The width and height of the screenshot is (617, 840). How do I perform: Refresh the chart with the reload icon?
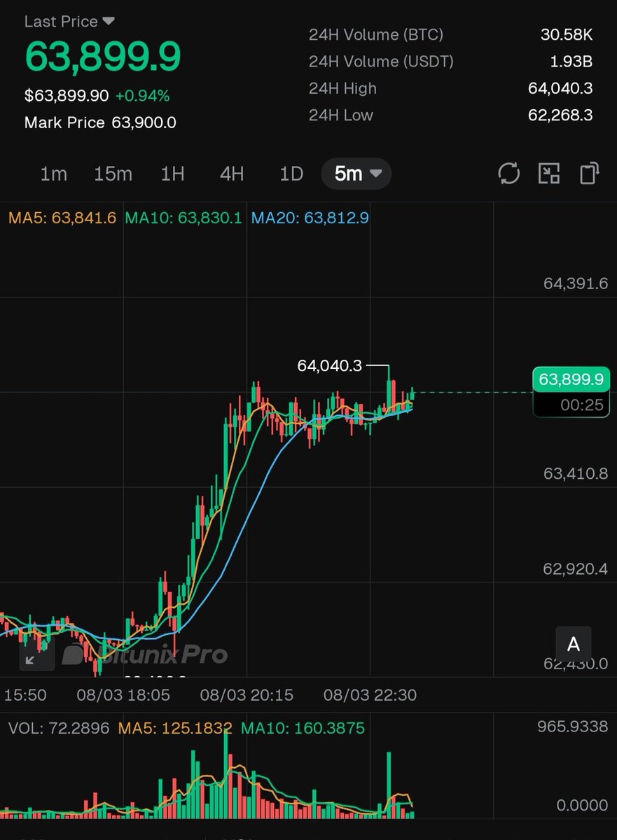pos(508,173)
